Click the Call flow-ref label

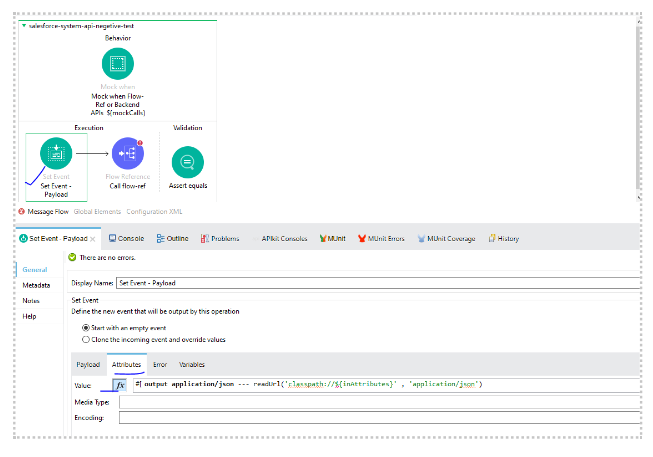tap(128, 186)
